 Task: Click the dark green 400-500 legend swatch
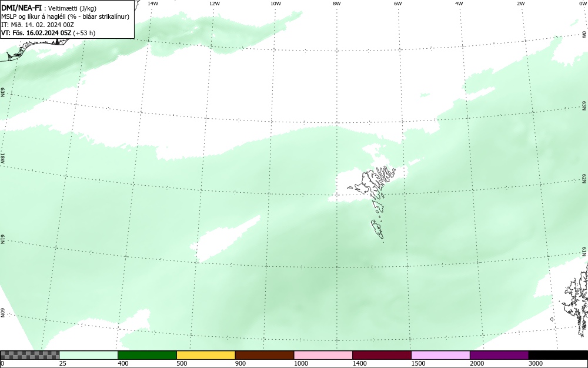click(x=147, y=355)
